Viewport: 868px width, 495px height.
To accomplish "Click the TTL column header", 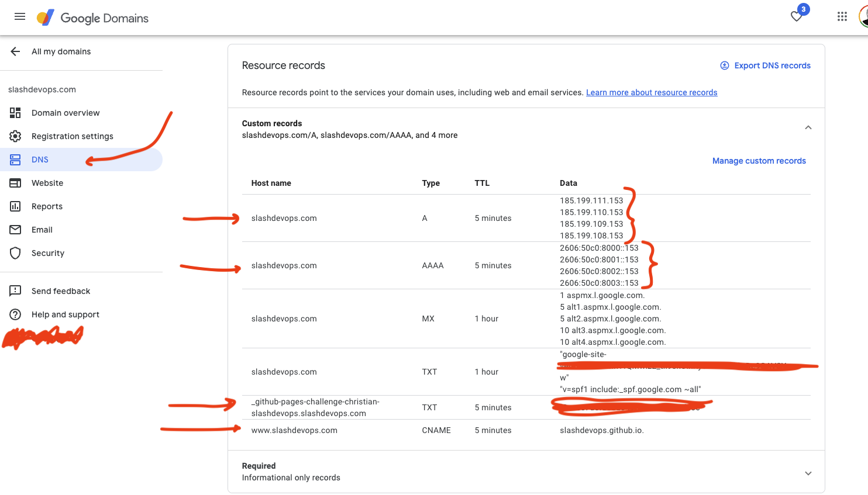I will tap(482, 183).
